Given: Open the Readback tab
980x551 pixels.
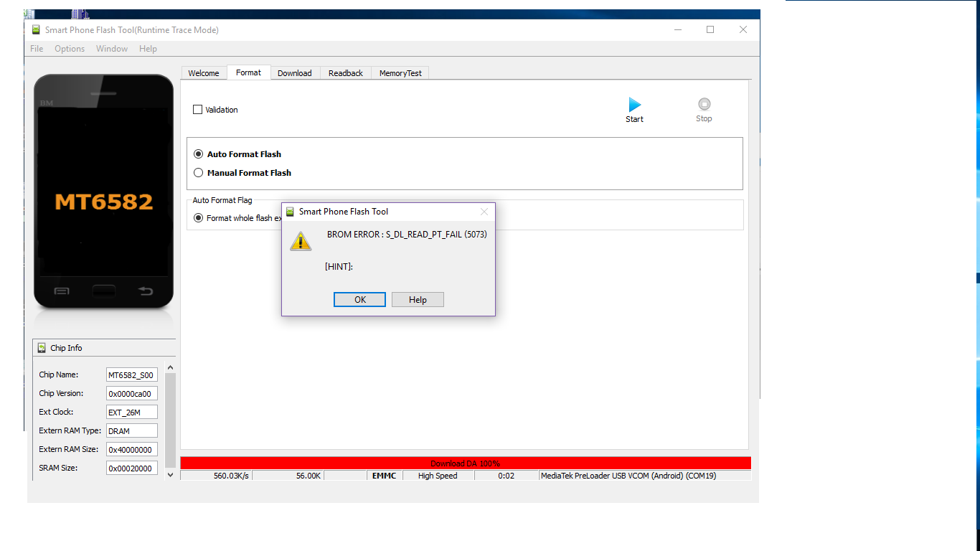Looking at the screenshot, I should [346, 73].
